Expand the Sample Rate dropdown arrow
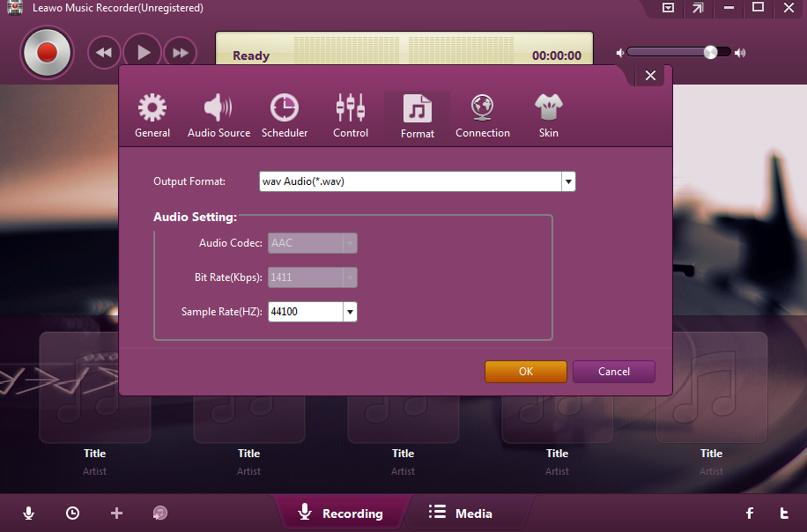The height and width of the screenshot is (532, 807). [x=350, y=312]
